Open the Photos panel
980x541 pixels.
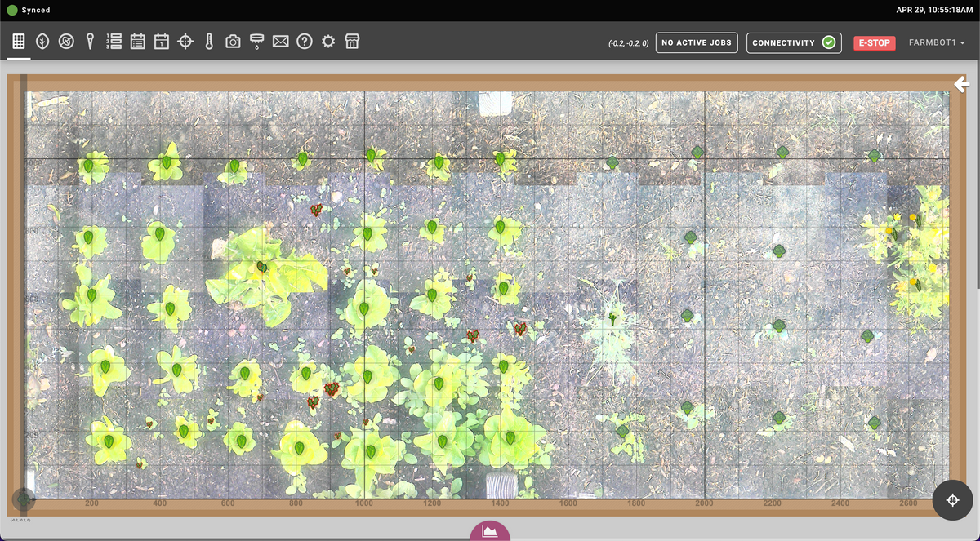point(232,41)
